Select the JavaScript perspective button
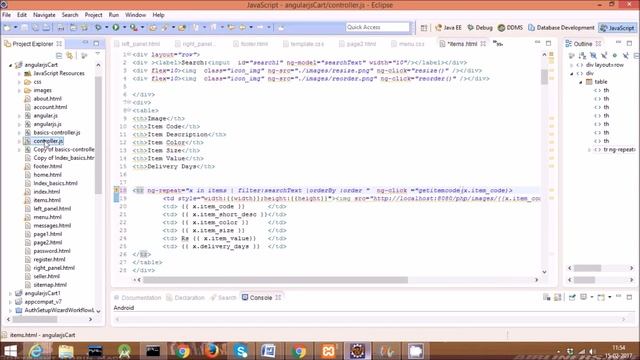The image size is (640, 360). click(617, 28)
